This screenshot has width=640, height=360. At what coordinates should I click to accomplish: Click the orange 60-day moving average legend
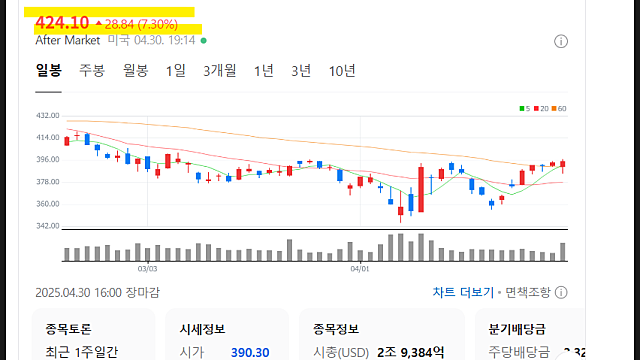(559, 109)
